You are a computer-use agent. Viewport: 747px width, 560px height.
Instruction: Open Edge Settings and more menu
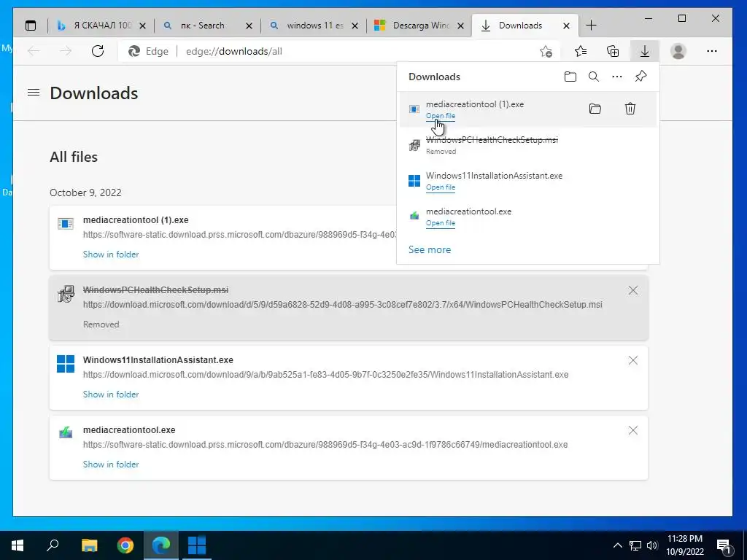click(712, 51)
